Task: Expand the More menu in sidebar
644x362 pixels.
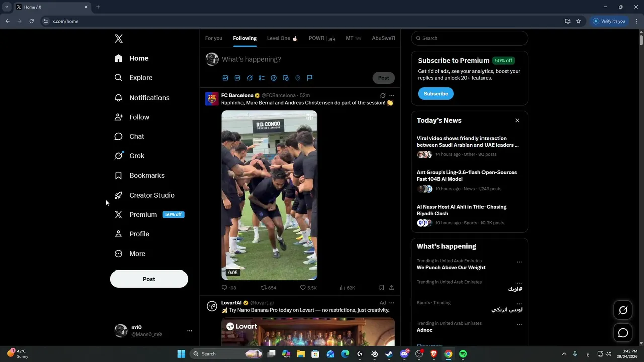Action: pyautogui.click(x=130, y=254)
